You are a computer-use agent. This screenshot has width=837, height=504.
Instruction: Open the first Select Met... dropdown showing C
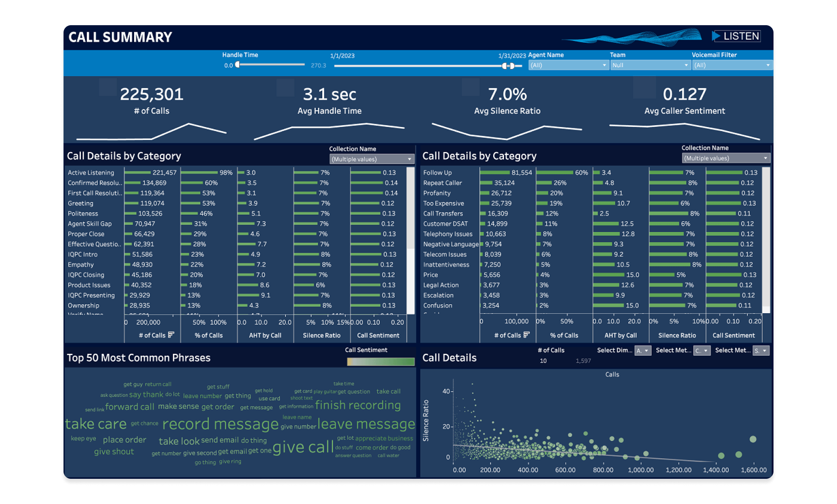click(x=702, y=350)
